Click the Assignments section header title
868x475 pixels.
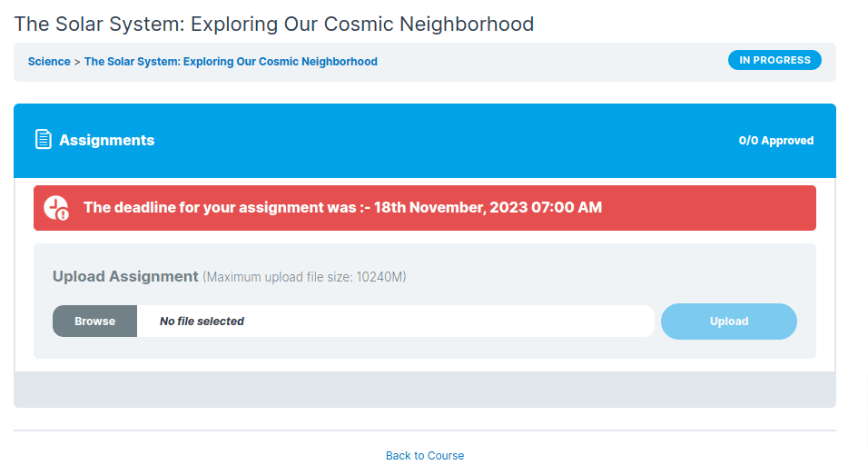(106, 141)
